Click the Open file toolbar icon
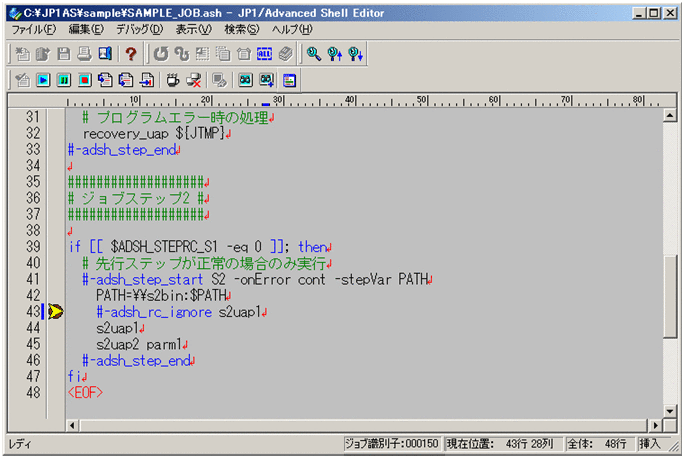 click(43, 54)
